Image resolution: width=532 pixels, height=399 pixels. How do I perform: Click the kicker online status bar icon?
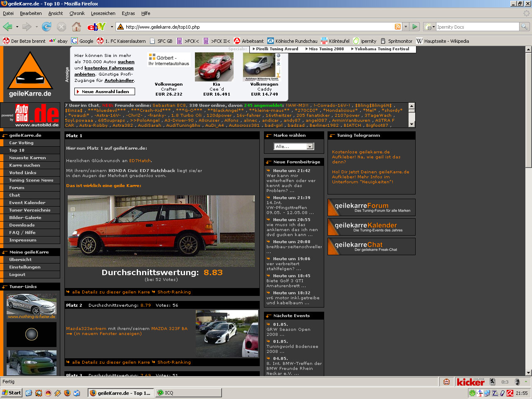[470, 382]
